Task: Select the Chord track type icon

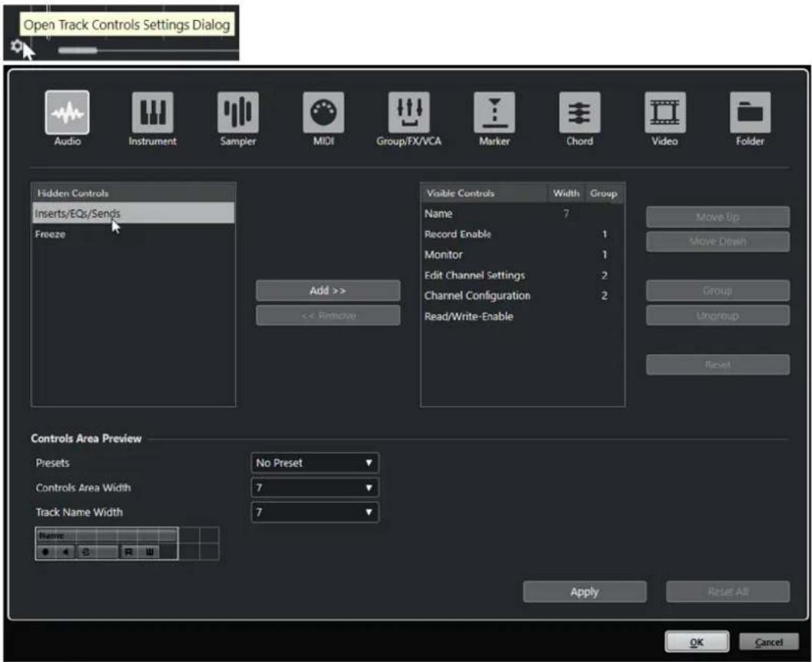Action: coord(579,112)
